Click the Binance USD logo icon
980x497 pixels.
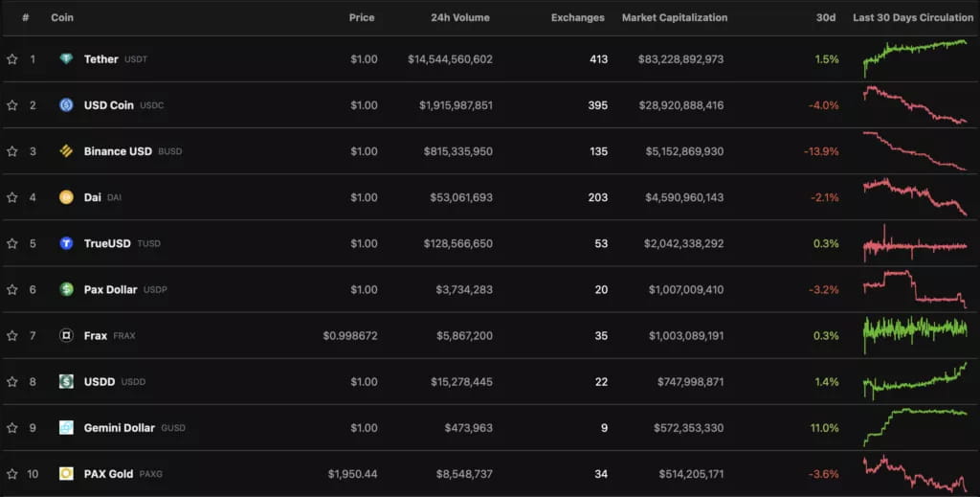(66, 151)
